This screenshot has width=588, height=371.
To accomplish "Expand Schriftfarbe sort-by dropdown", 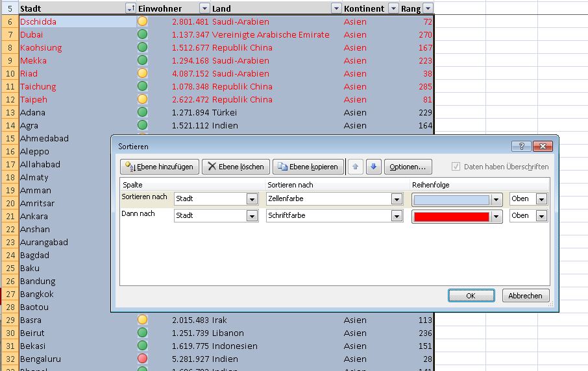I will (397, 216).
